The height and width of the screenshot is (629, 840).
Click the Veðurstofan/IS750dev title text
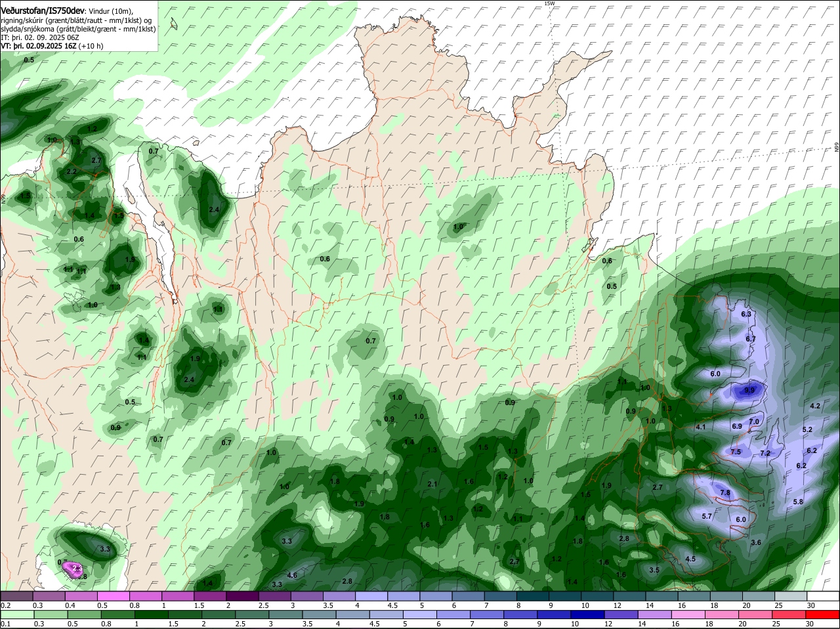pyautogui.click(x=43, y=11)
